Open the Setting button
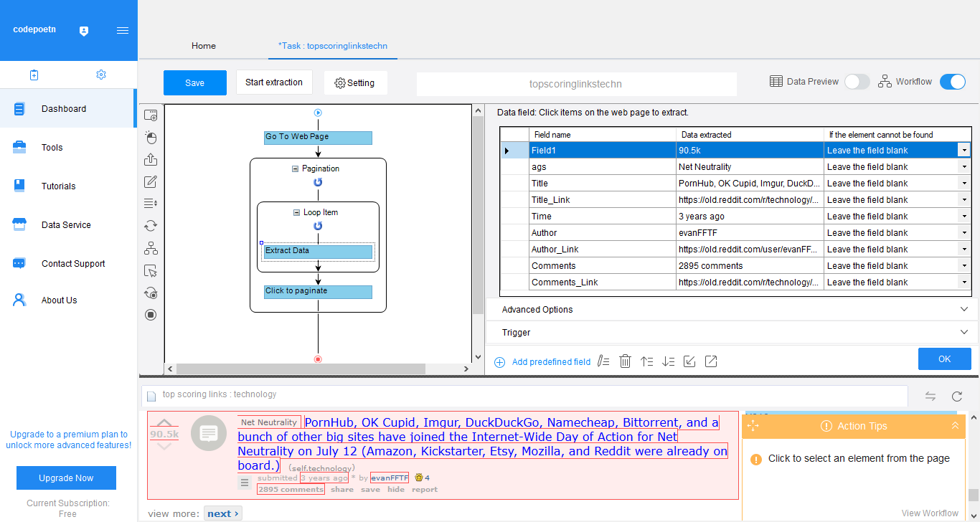Screen dimensions: 980x522 coord(355,82)
